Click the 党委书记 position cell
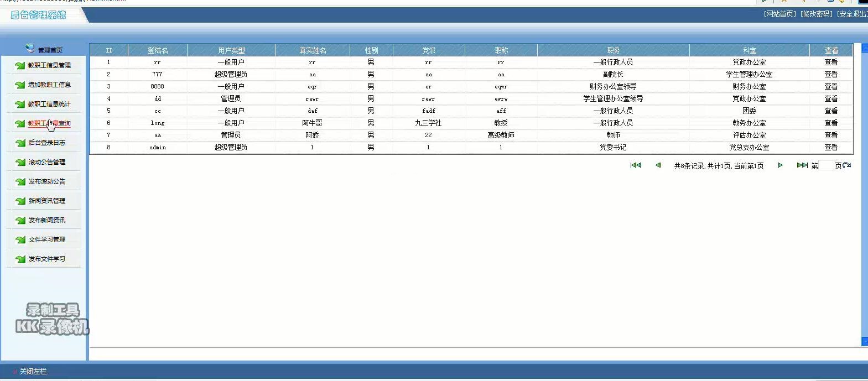 (x=613, y=147)
